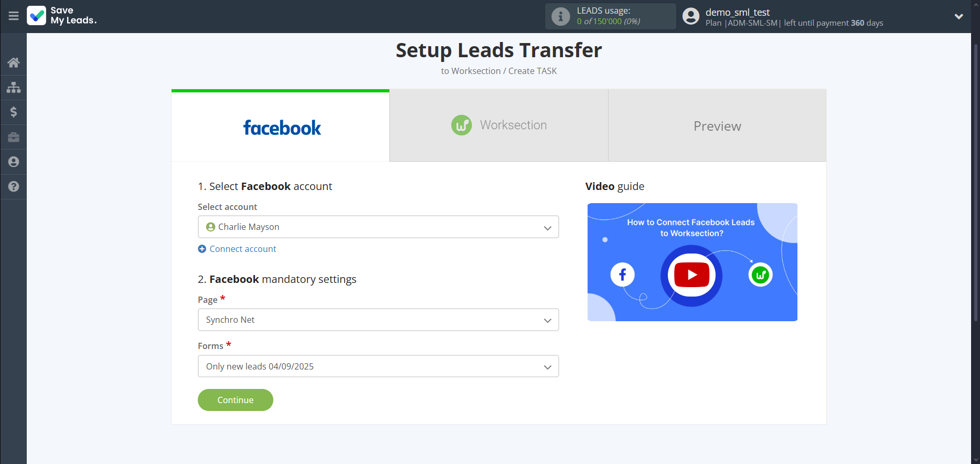Click the Save My Leads logo
The image size is (980, 464).
click(62, 16)
